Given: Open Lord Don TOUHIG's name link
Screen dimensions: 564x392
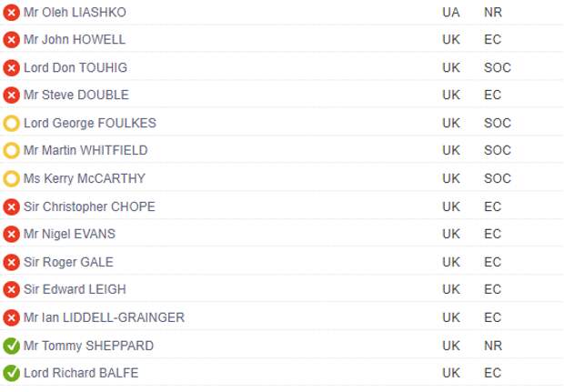Looking at the screenshot, I should (x=76, y=67).
